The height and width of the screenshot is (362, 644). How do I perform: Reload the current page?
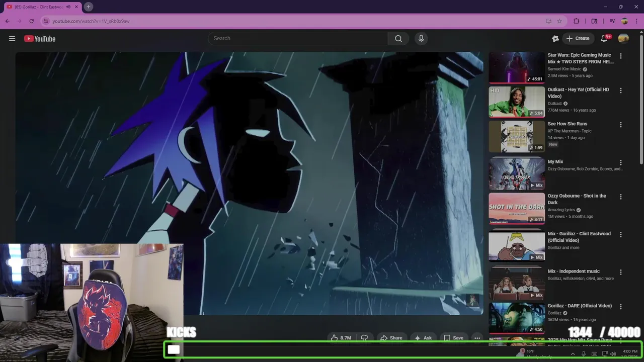click(x=31, y=21)
